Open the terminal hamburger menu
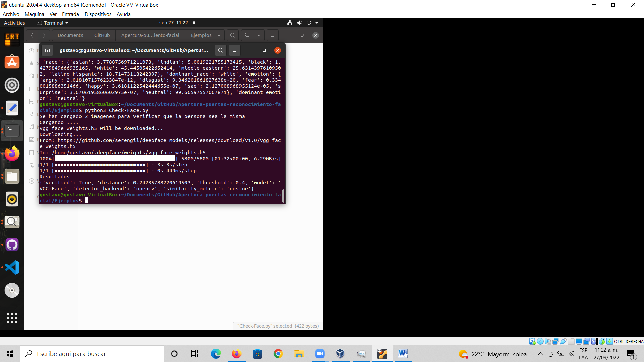The image size is (644, 362). [x=235, y=50]
